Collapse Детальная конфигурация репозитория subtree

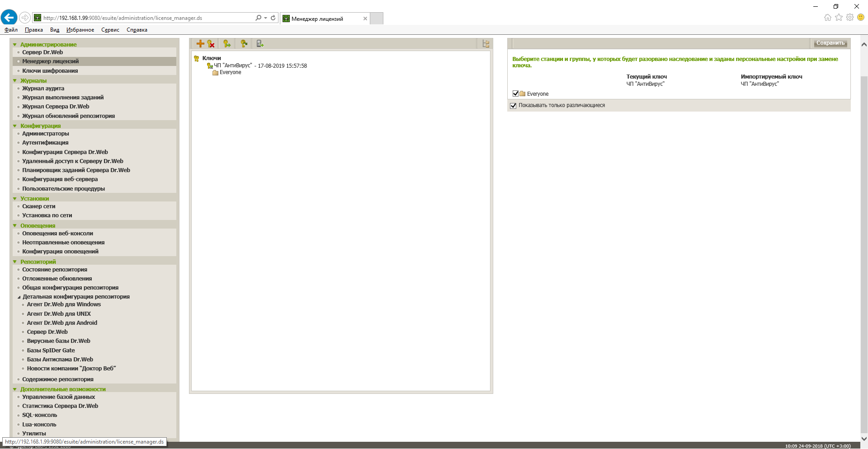click(x=19, y=297)
